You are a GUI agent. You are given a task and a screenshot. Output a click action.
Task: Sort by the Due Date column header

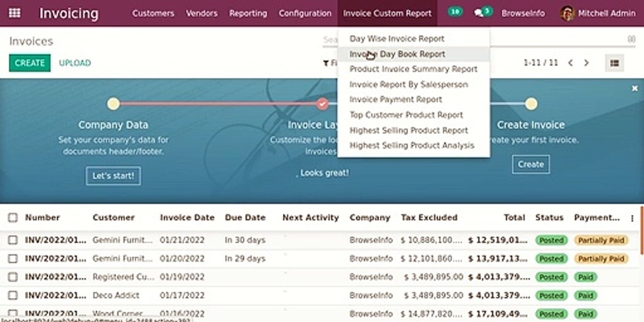pyautogui.click(x=245, y=218)
